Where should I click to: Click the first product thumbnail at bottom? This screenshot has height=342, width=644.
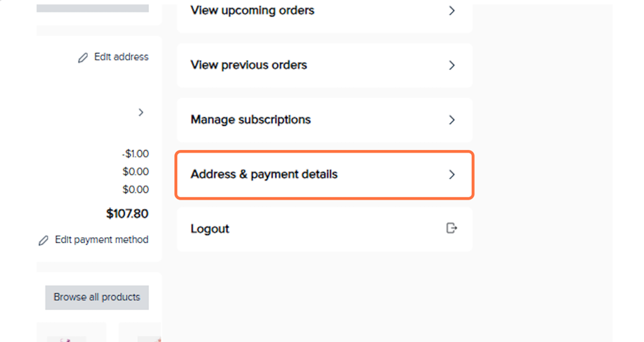pos(68,337)
